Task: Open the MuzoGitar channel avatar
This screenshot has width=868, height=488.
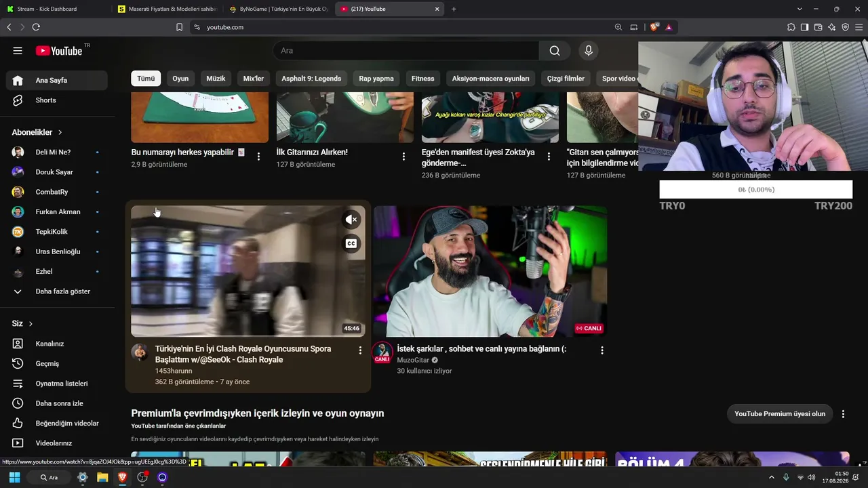Action: (x=382, y=352)
